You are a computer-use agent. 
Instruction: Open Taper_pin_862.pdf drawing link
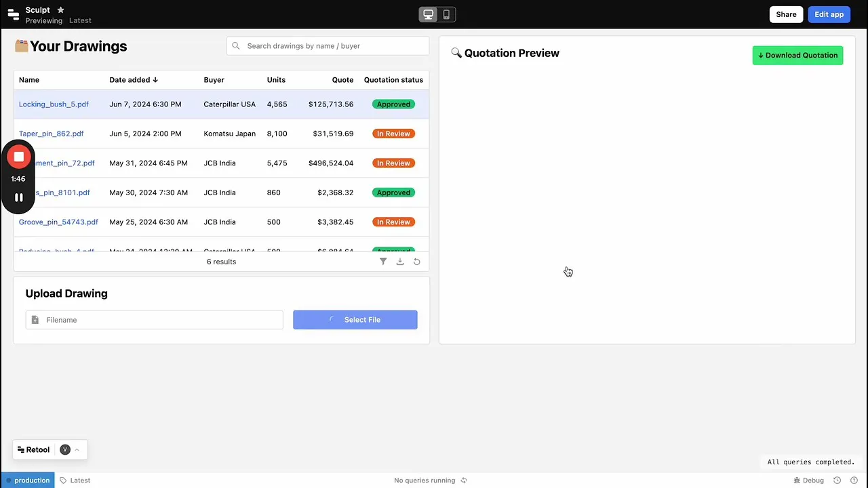point(52,134)
